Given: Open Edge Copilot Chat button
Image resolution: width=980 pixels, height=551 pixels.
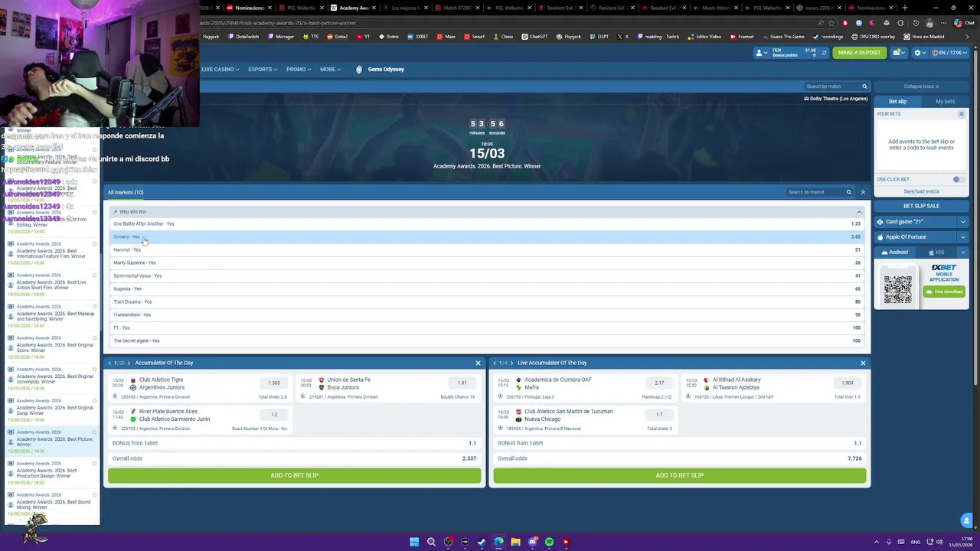Looking at the screenshot, I should point(964,23).
